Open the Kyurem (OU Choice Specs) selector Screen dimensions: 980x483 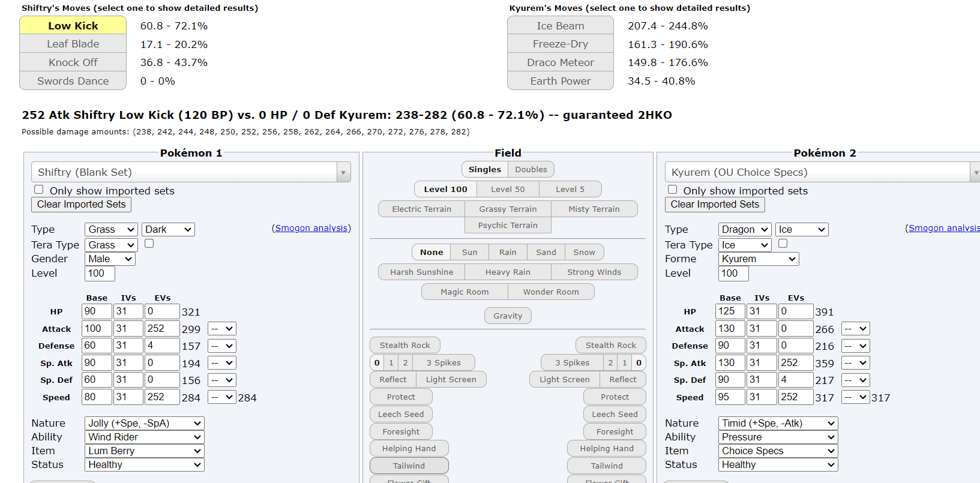coord(823,172)
